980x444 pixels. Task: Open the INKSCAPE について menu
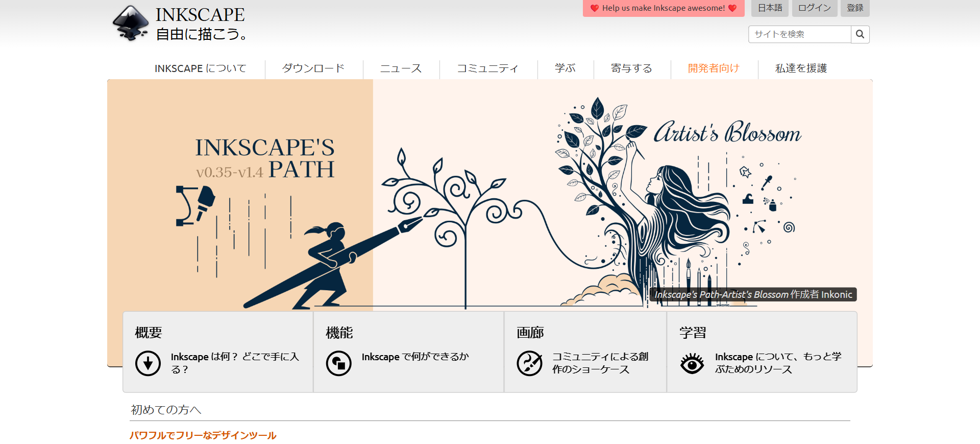pyautogui.click(x=201, y=68)
